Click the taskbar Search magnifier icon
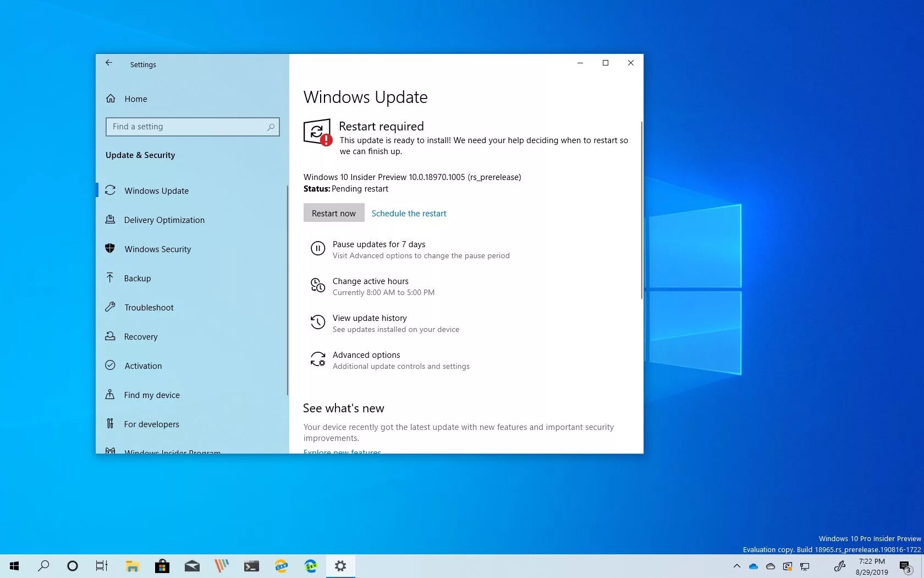This screenshot has width=924, height=578. click(43, 566)
